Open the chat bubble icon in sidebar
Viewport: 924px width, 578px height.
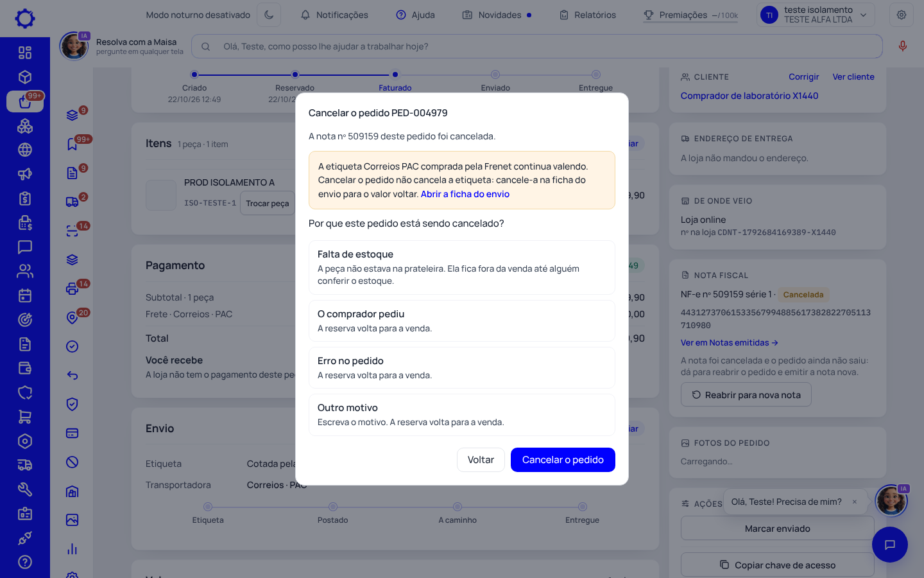pyautogui.click(x=25, y=247)
